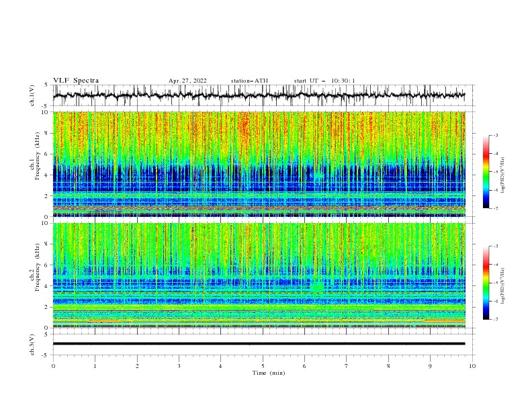Click the time-axis tick label "7"
The image size is (532, 411).
(347, 366)
